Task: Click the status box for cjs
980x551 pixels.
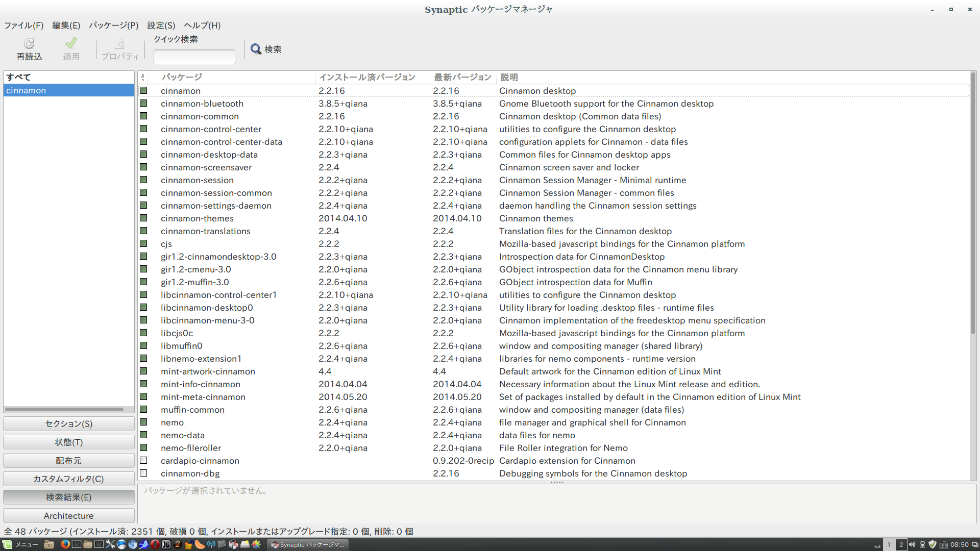Action: coord(143,243)
